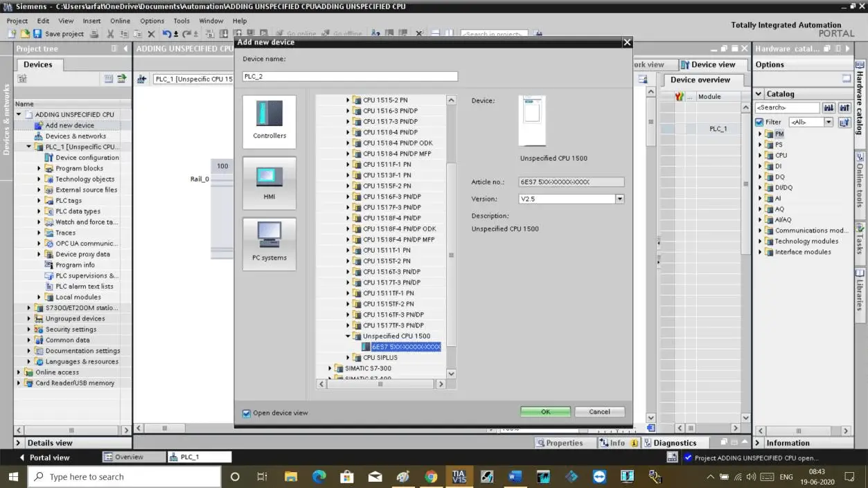Click the Open project folder toolbar icon
The width and height of the screenshot is (868, 488).
tap(25, 33)
